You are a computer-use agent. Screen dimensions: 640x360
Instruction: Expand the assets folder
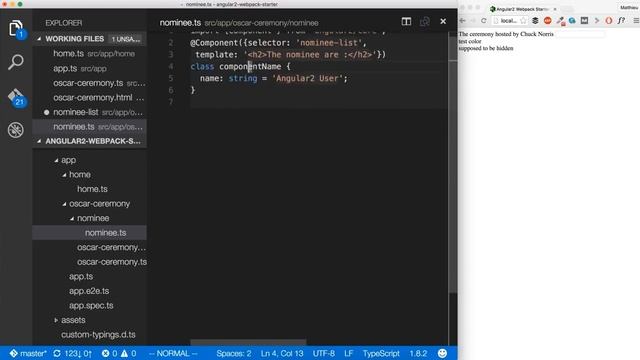point(56,320)
